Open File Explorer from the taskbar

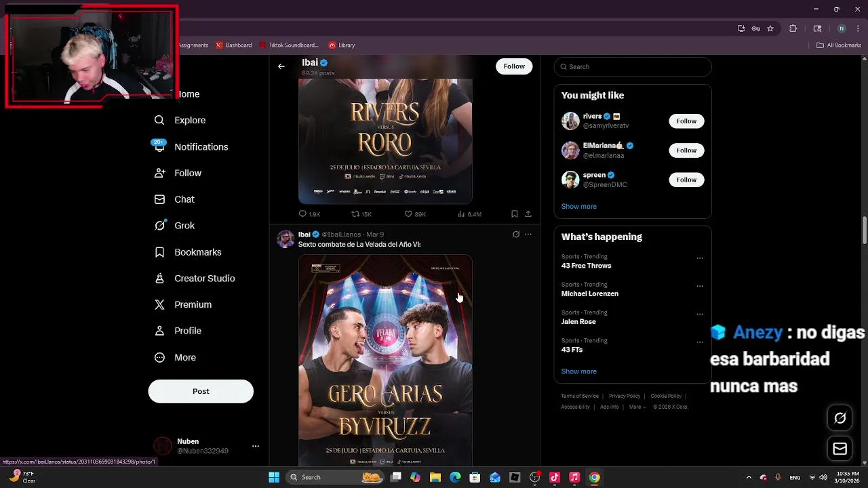pyautogui.click(x=435, y=477)
